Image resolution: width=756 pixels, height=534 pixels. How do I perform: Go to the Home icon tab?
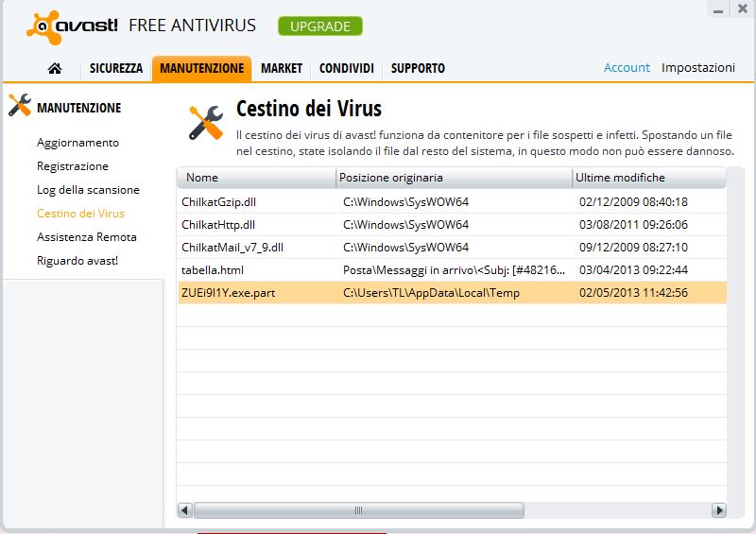(55, 68)
